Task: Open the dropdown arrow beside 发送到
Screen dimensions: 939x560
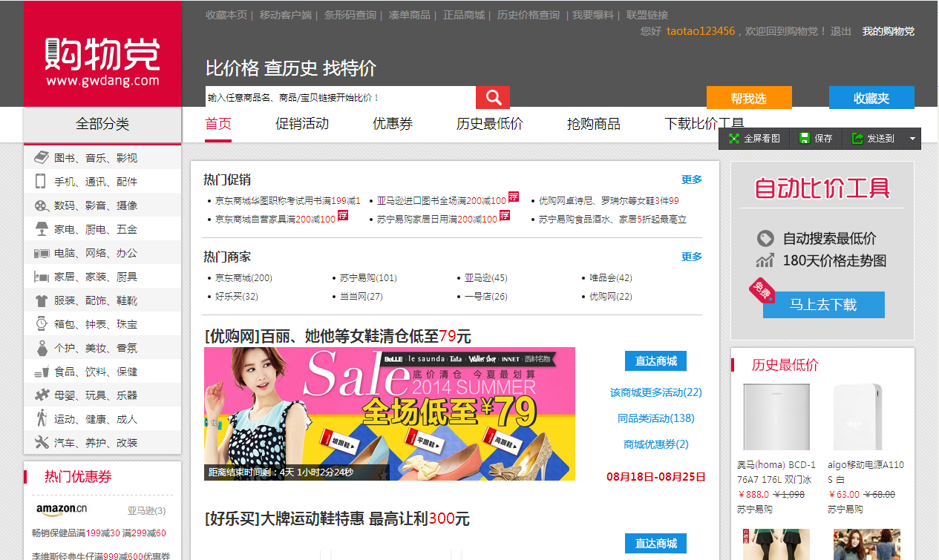Action: (x=912, y=139)
